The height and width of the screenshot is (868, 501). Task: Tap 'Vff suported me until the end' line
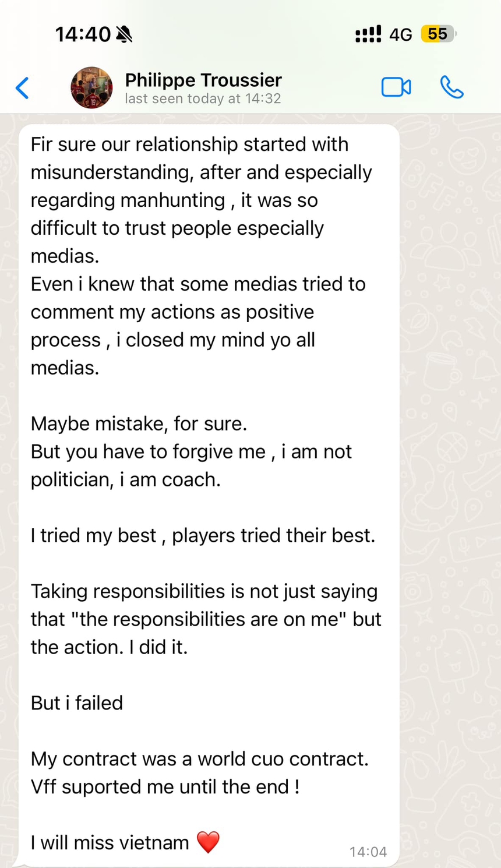[165, 787]
